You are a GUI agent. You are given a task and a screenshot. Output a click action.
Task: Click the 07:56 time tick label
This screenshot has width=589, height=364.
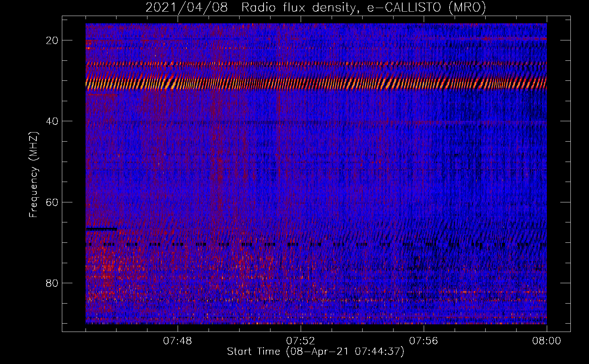click(x=424, y=341)
